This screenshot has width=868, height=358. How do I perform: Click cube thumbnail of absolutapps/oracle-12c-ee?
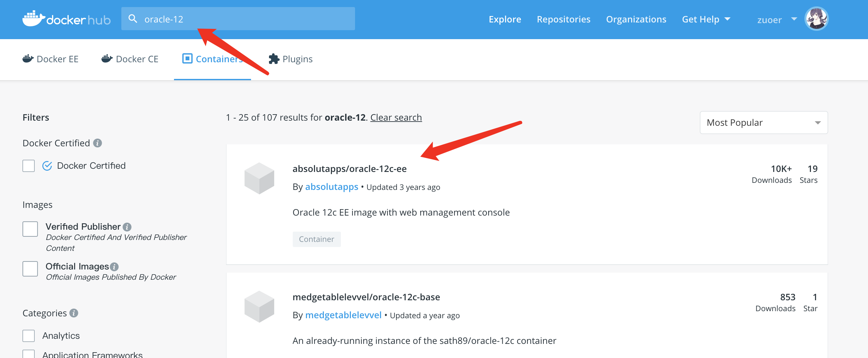259,178
